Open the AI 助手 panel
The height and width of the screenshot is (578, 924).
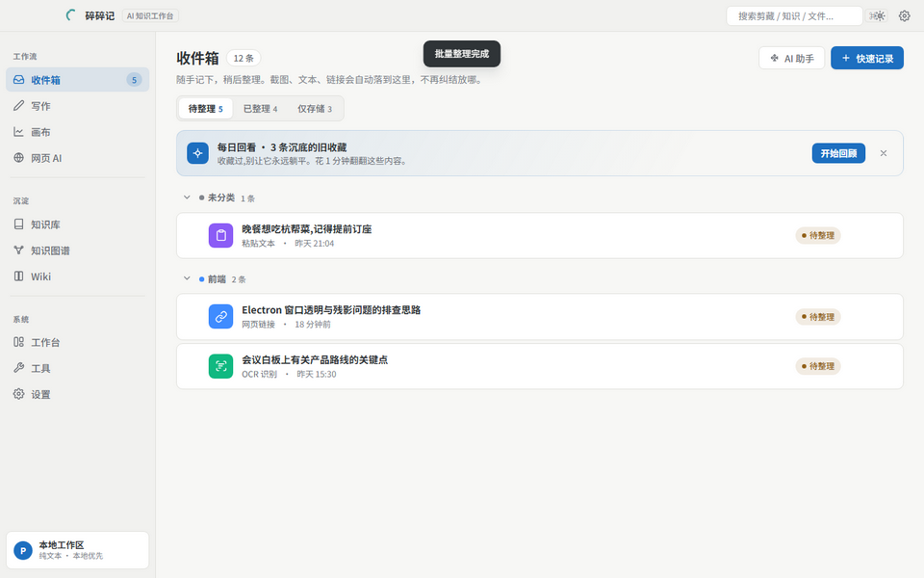click(x=791, y=58)
